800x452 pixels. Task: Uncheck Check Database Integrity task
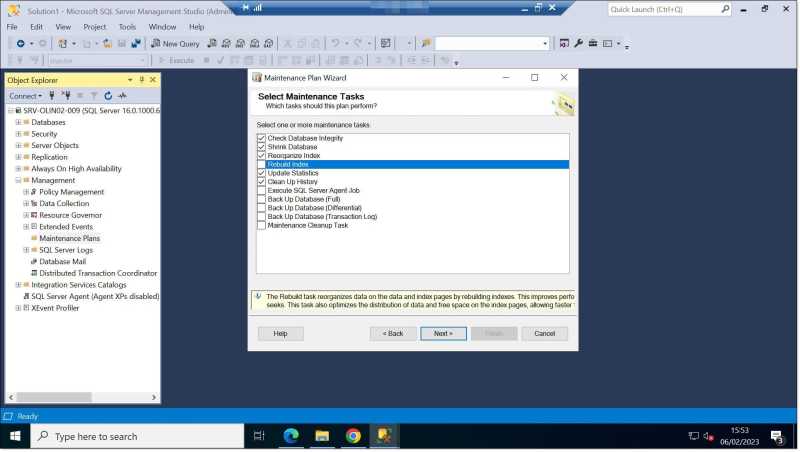click(x=261, y=138)
